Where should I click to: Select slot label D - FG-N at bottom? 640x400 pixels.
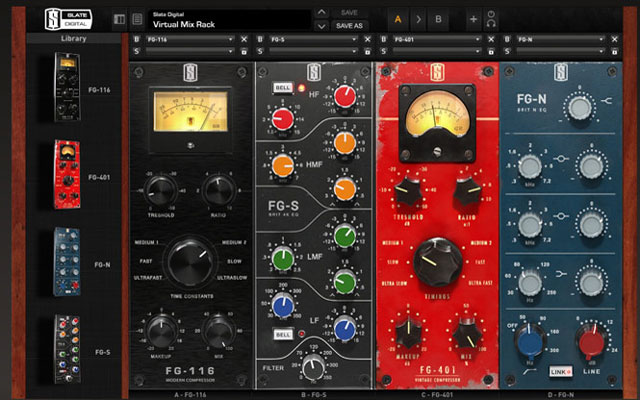(x=560, y=395)
